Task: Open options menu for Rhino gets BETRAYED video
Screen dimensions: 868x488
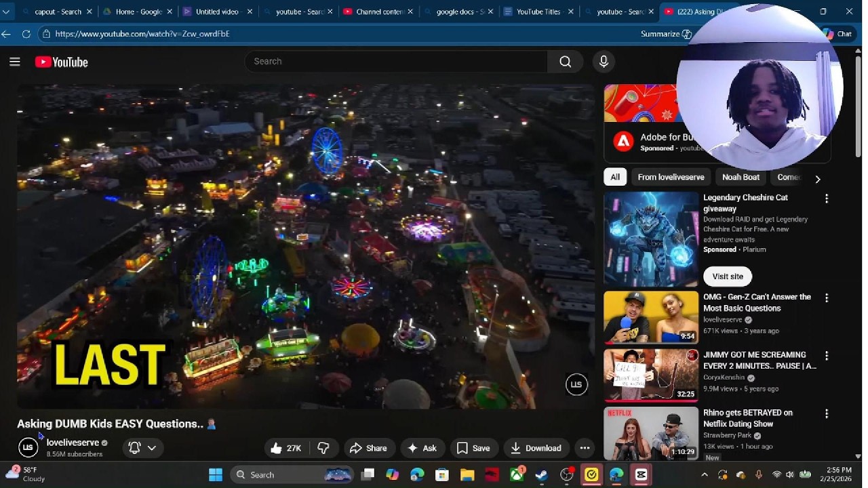Action: point(826,413)
